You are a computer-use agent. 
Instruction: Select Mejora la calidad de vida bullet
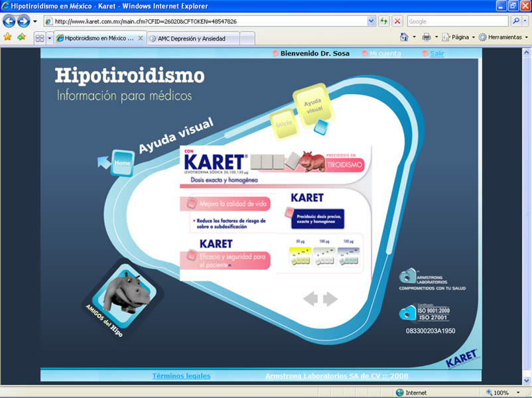pos(226,204)
